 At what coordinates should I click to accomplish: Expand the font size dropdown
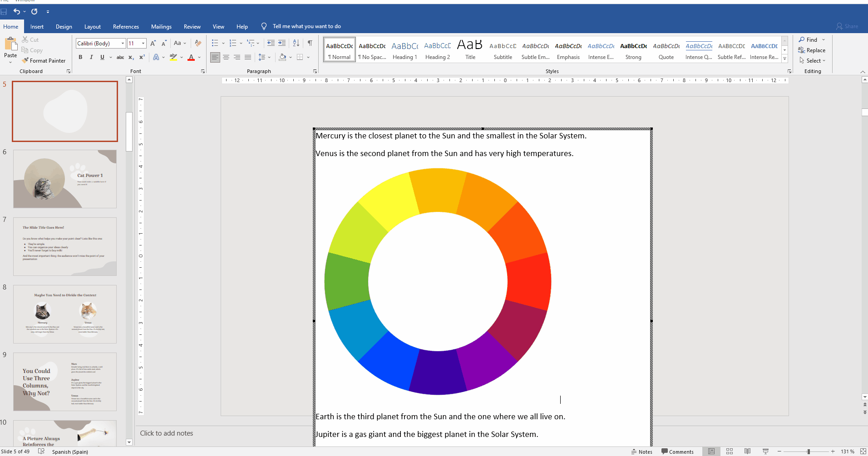click(143, 43)
